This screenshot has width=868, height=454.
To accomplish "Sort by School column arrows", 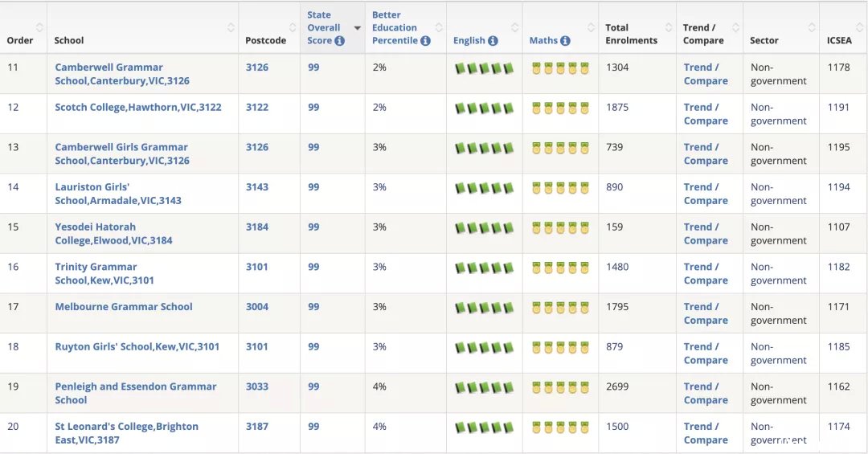I will pos(231,27).
